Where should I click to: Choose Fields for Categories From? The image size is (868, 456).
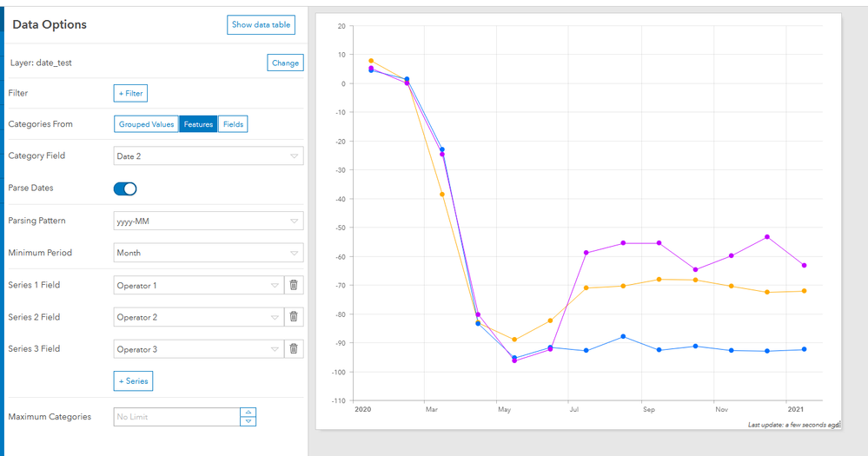[233, 124]
